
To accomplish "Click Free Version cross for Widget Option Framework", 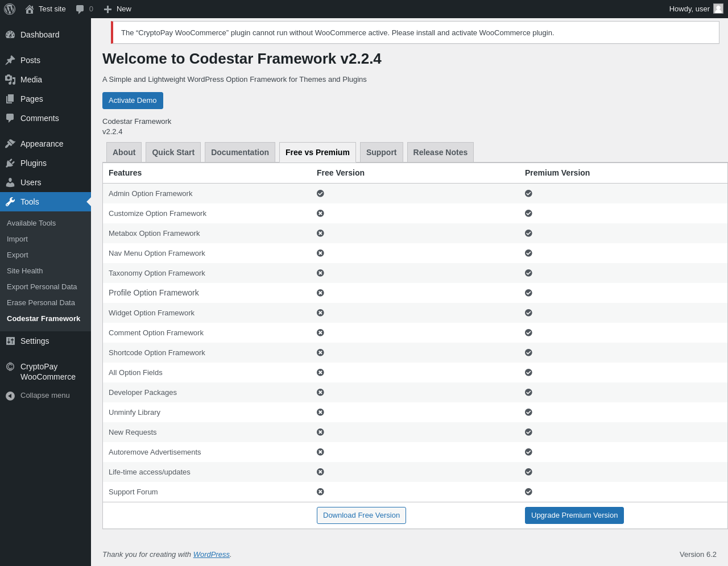I will tap(320, 313).
